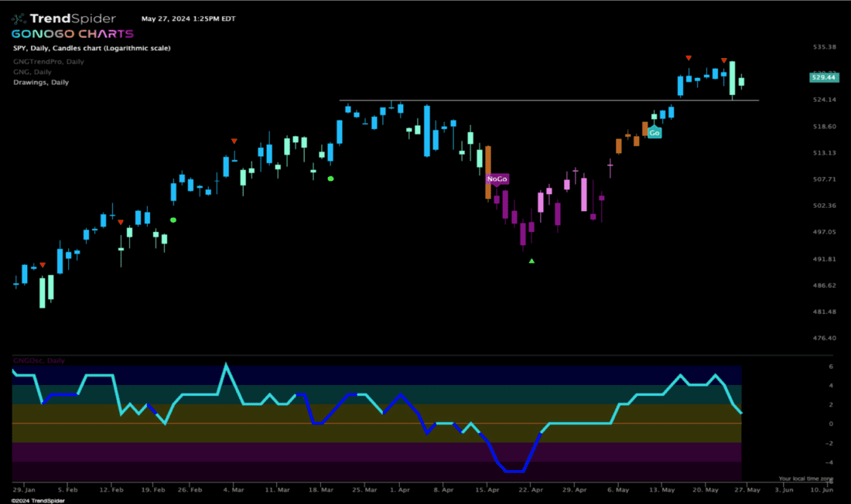Toggle the GNG, Daily indicator label
Screen dimensions: 851x504
click(x=32, y=71)
